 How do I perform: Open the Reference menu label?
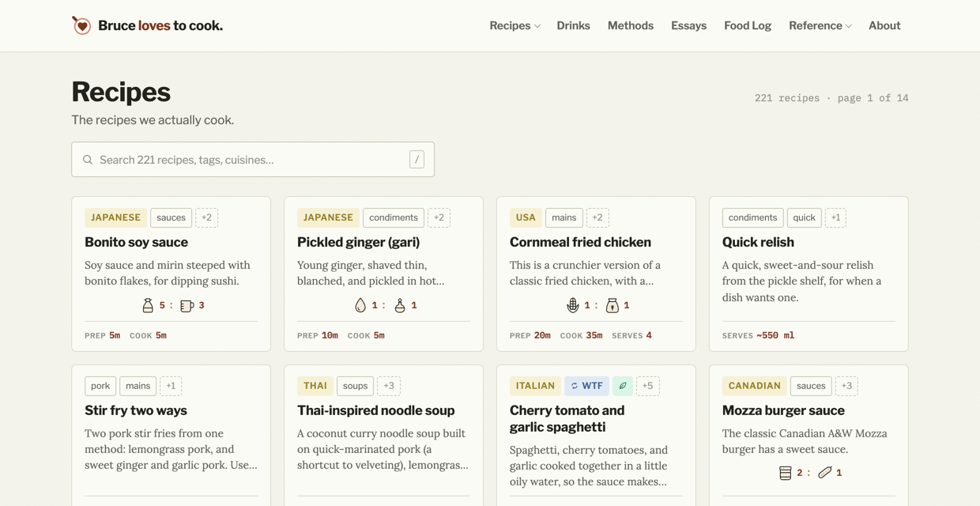(815, 25)
